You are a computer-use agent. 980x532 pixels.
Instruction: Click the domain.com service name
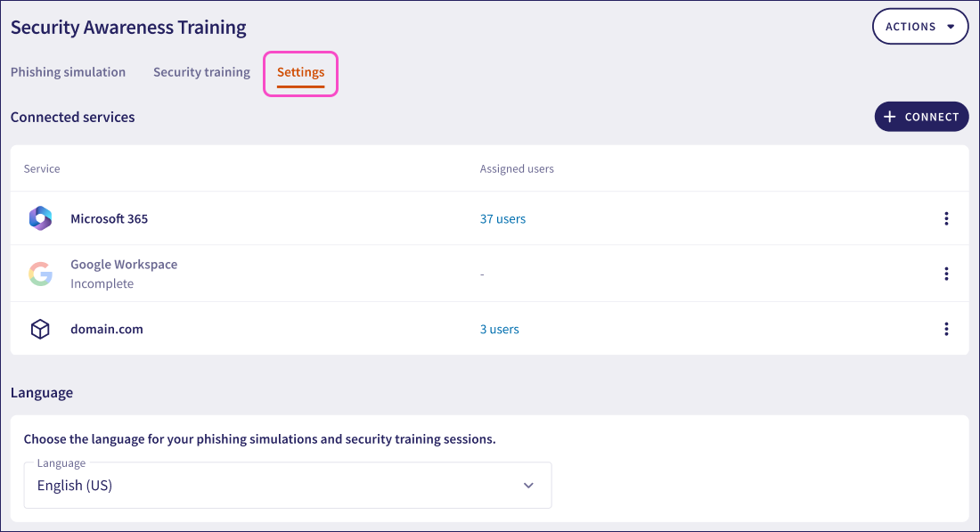point(107,329)
